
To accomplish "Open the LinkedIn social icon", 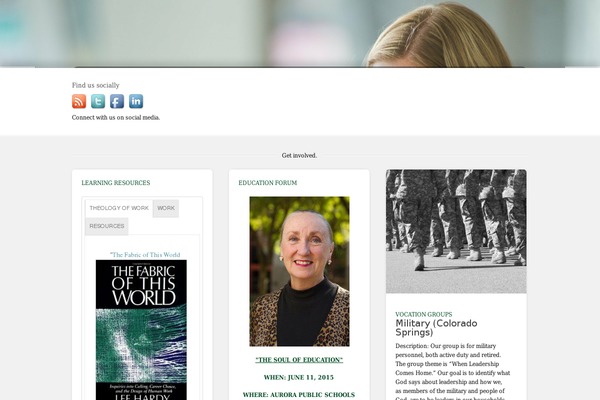I will [136, 101].
